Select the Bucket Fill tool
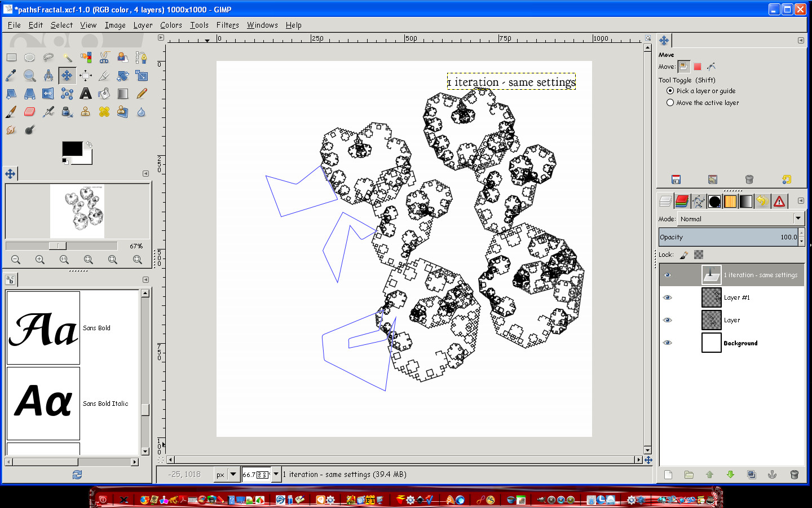The image size is (812, 508). [x=104, y=94]
